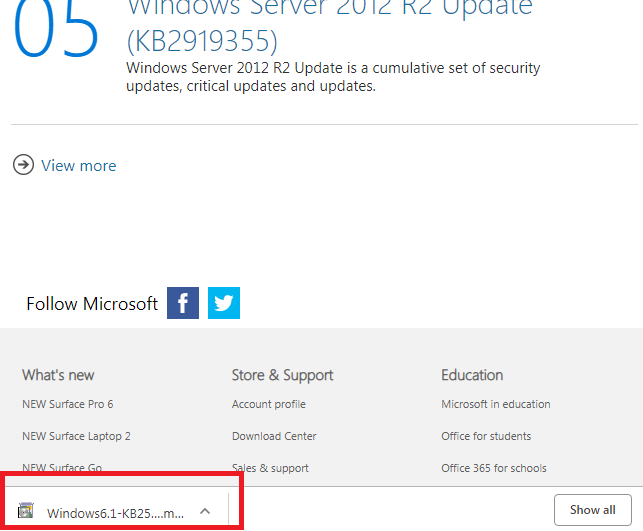This screenshot has width=643, height=531.
Task: Expand the download item options chevron
Action: pyautogui.click(x=205, y=511)
